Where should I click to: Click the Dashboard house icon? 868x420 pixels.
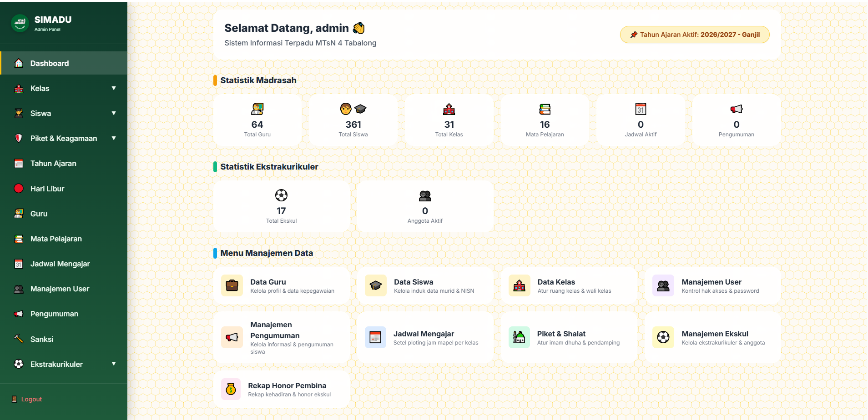(19, 63)
